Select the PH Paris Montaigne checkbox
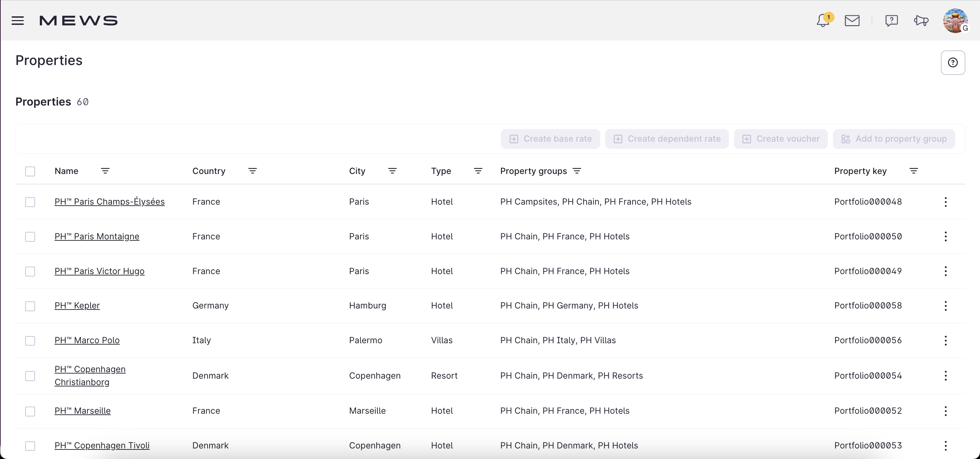Image resolution: width=980 pixels, height=459 pixels. pyautogui.click(x=30, y=237)
